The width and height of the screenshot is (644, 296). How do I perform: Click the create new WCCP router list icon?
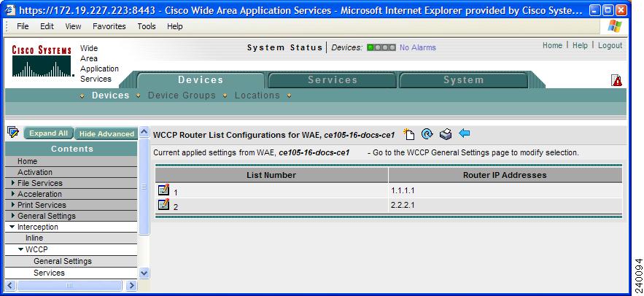pos(408,134)
